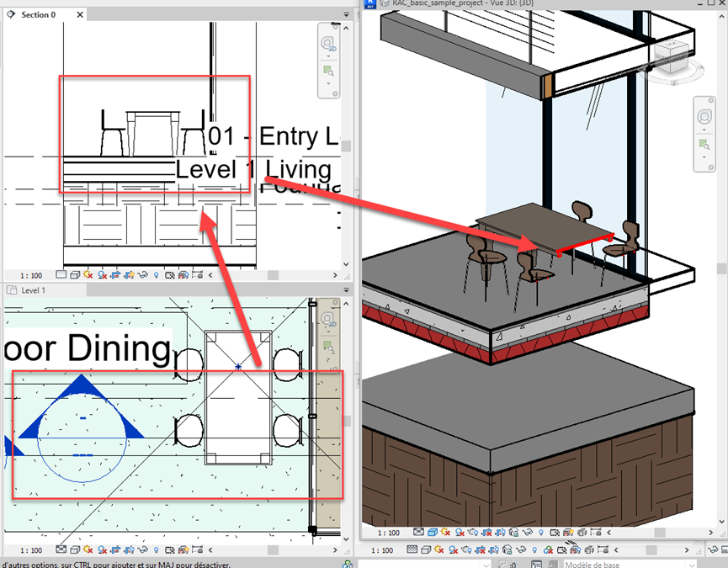
Task: Click the Detail Level icon in Section 0 view bar
Action: (61, 274)
